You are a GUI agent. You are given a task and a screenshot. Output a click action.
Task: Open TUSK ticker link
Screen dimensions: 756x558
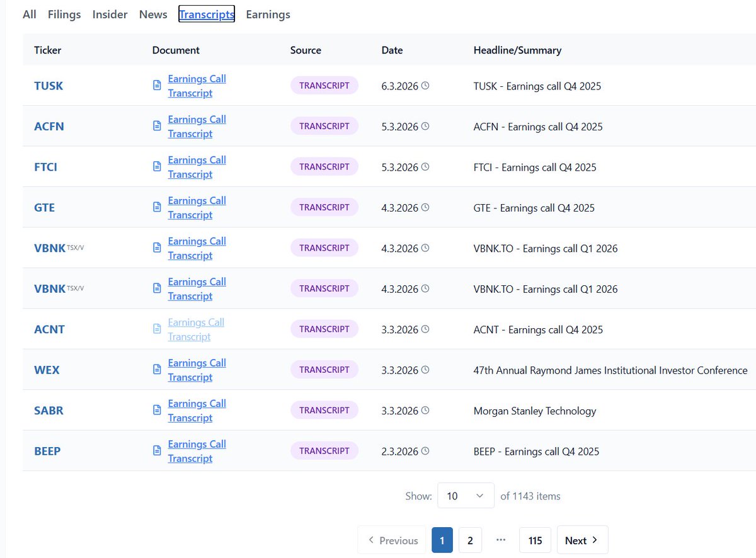coord(49,86)
